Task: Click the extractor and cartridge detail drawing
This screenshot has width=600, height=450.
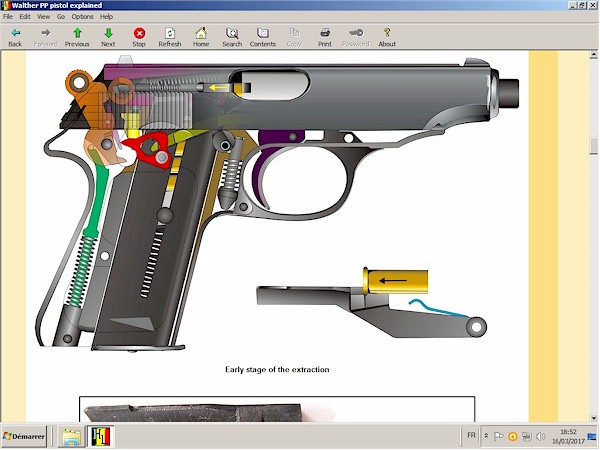Action: point(372,303)
